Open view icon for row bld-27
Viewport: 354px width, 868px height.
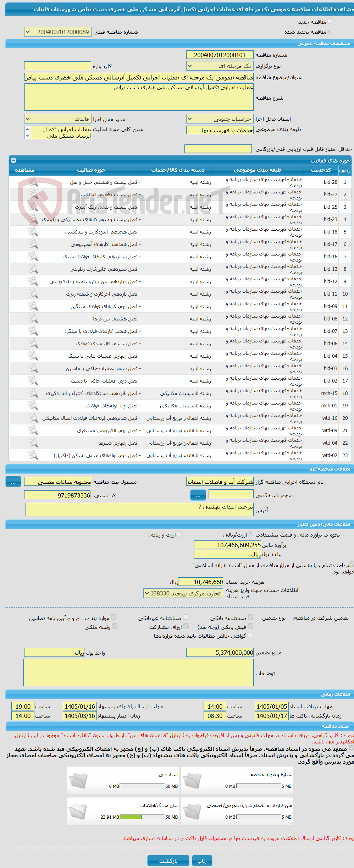(33, 194)
